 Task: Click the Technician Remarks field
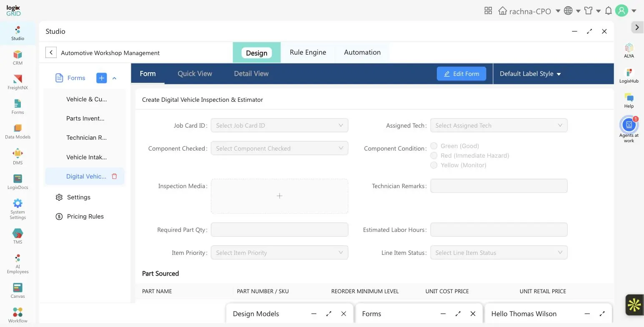click(499, 186)
